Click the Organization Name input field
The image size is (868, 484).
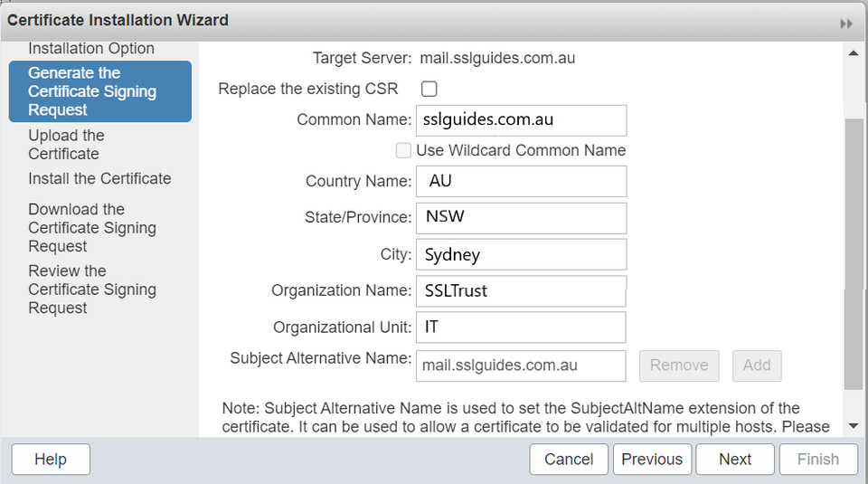pyautogui.click(x=521, y=291)
